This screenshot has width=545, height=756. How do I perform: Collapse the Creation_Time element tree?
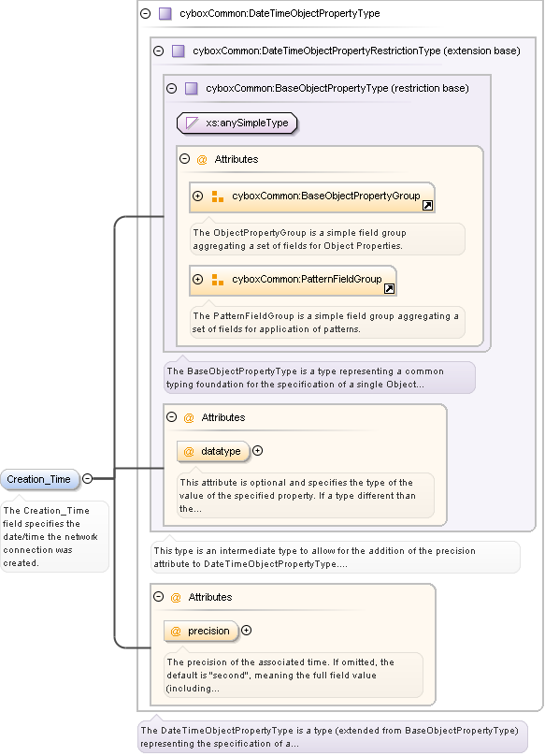coord(87,479)
